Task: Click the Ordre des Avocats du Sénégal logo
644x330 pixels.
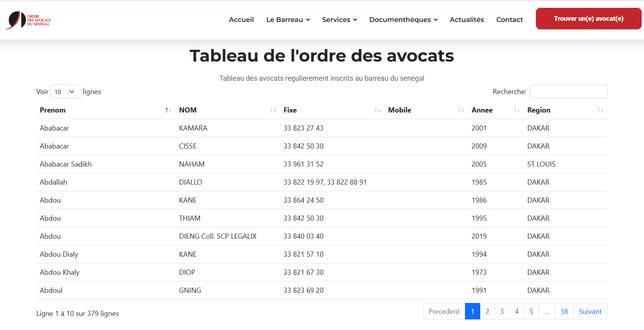Action: [x=28, y=20]
